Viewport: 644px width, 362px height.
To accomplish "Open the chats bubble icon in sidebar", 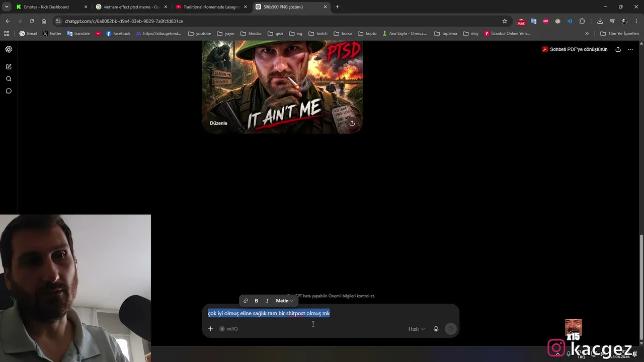I will point(9,91).
